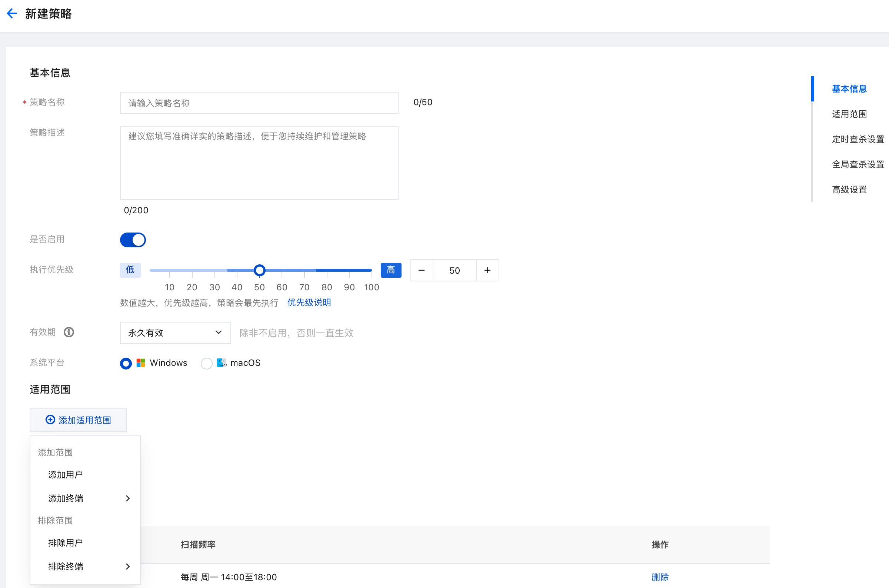Click the minus stepper for priority value
This screenshot has height=588, width=889.
coord(421,270)
